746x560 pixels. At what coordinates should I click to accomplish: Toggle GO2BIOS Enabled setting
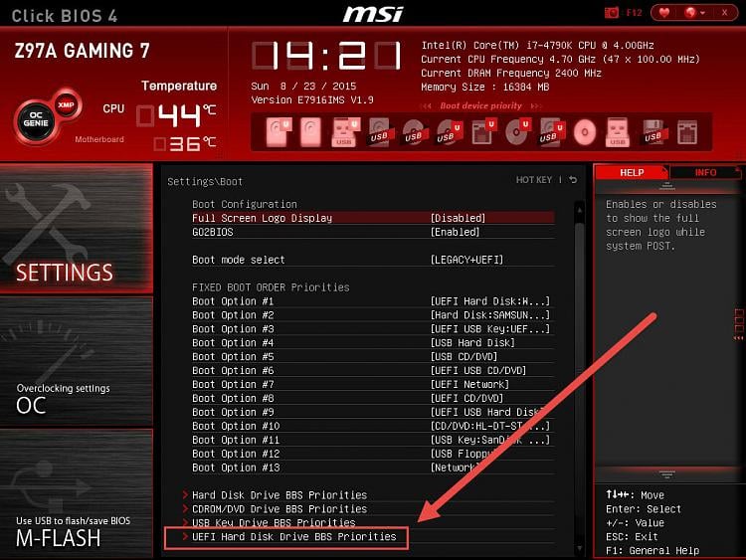tap(373, 232)
